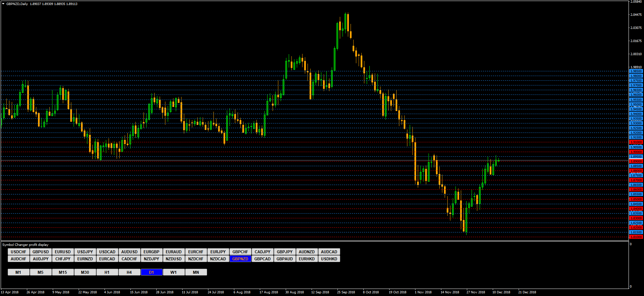Switch to MN monthly timeframe
This screenshot has width=644, height=296.
(x=196, y=272)
